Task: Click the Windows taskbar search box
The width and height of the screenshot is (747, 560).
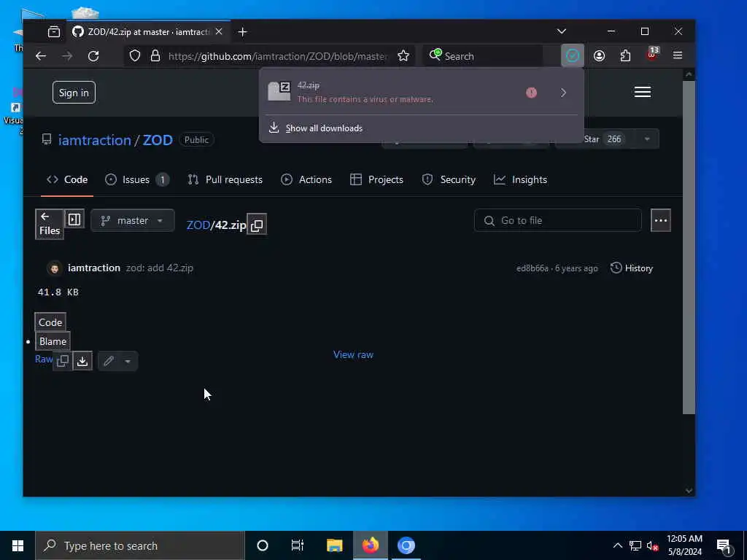Action: tap(140, 545)
